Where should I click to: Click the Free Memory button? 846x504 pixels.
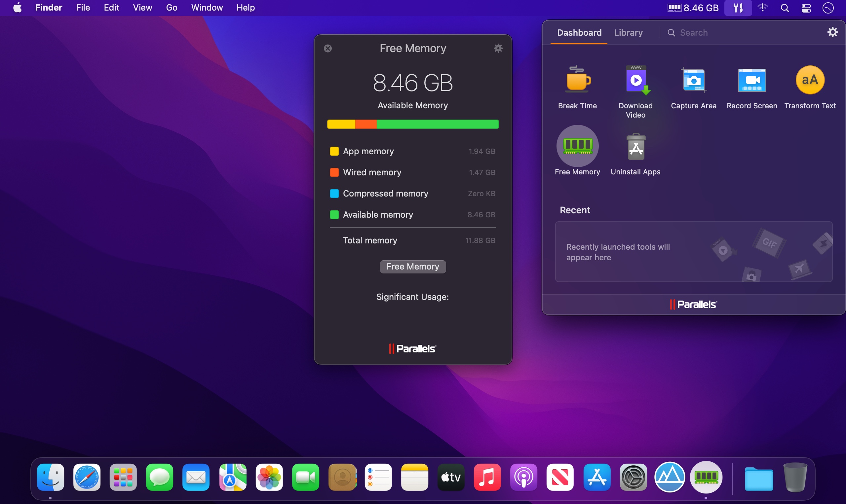[412, 267]
